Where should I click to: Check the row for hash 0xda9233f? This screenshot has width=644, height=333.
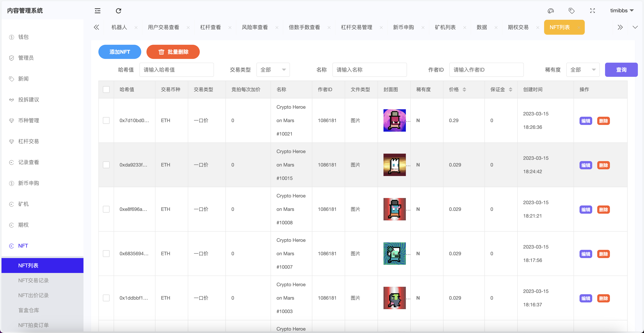click(x=106, y=165)
